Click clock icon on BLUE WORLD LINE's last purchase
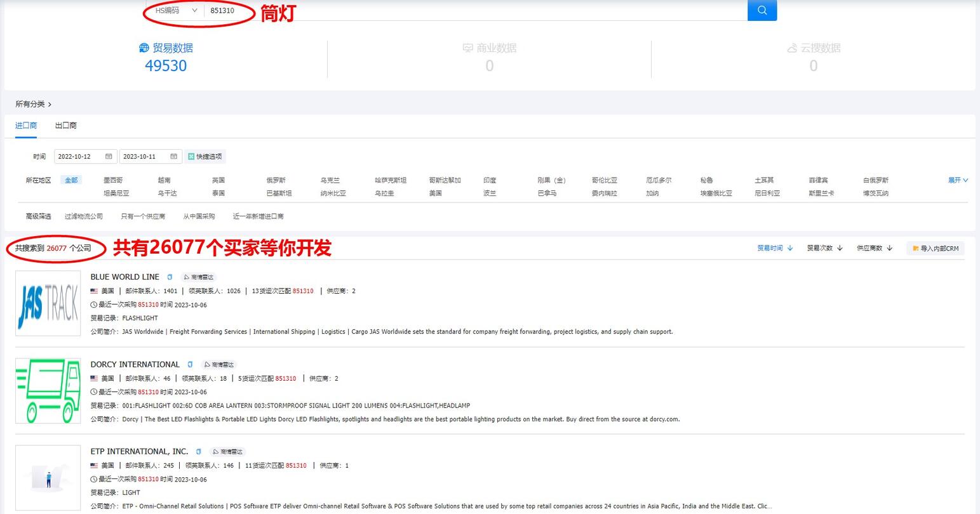The width and height of the screenshot is (980, 514). [94, 305]
